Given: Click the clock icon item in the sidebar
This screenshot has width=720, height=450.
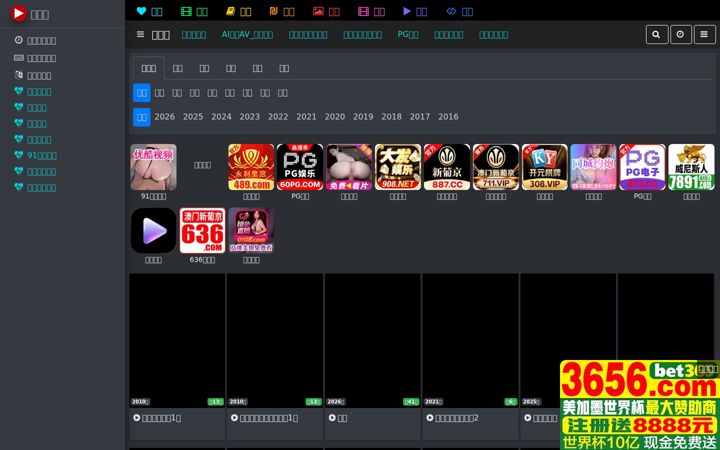Looking at the screenshot, I should (35, 40).
